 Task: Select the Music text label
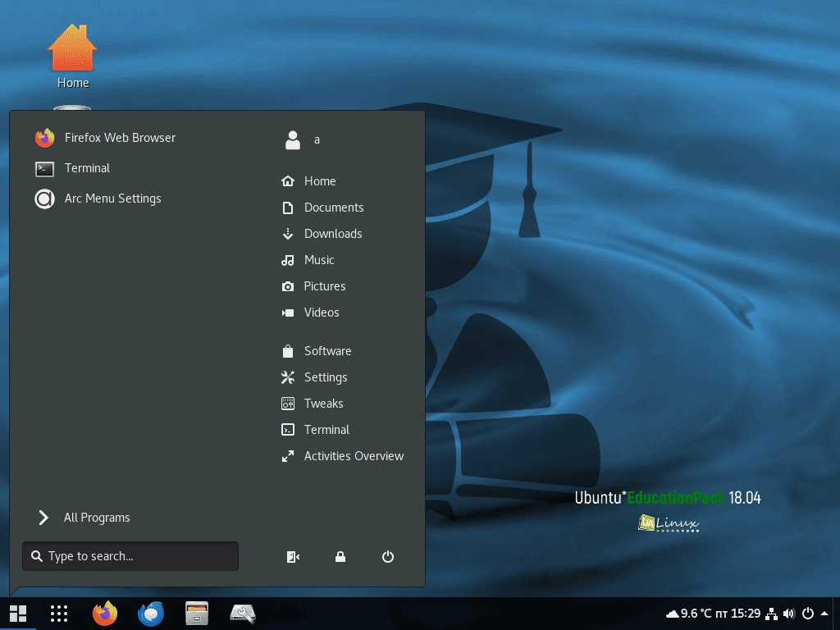319,260
